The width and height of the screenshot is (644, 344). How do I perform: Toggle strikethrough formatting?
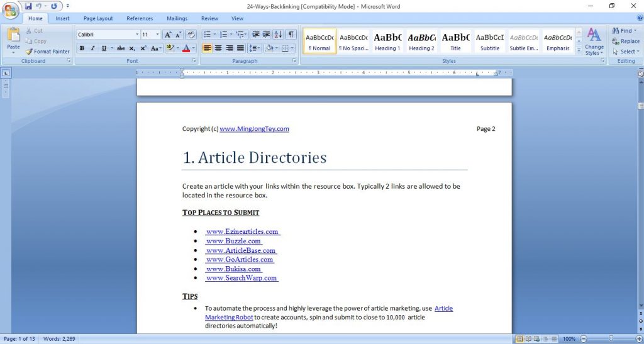tap(121, 48)
